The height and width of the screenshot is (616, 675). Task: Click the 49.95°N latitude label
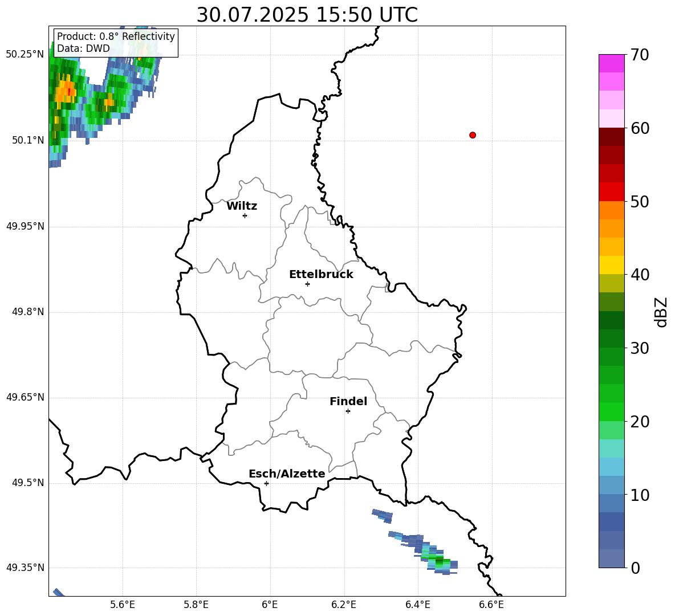click(25, 226)
